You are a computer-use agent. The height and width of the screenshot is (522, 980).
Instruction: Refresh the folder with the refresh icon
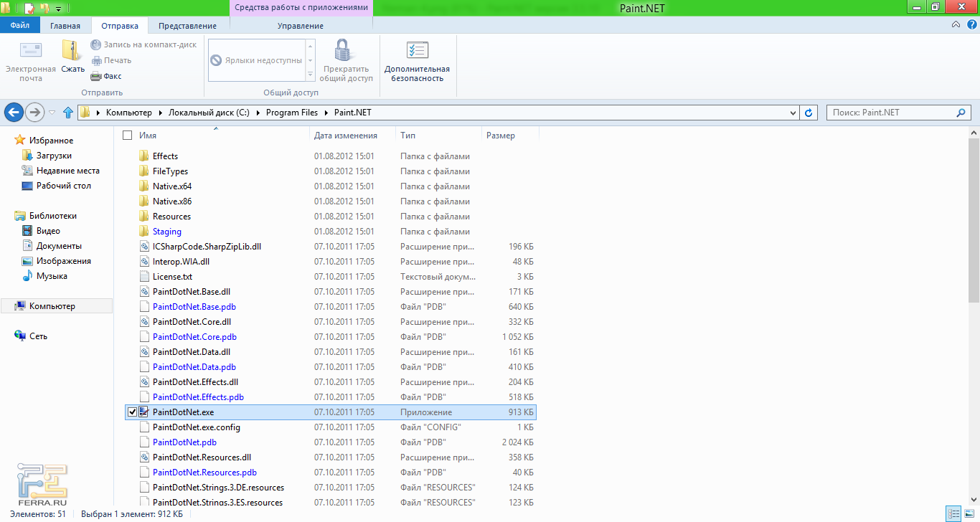(x=809, y=113)
